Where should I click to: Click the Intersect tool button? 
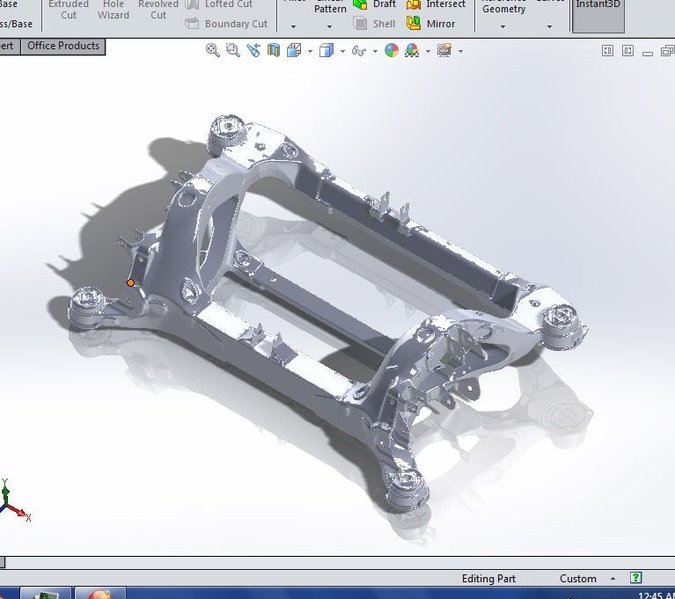click(436, 5)
